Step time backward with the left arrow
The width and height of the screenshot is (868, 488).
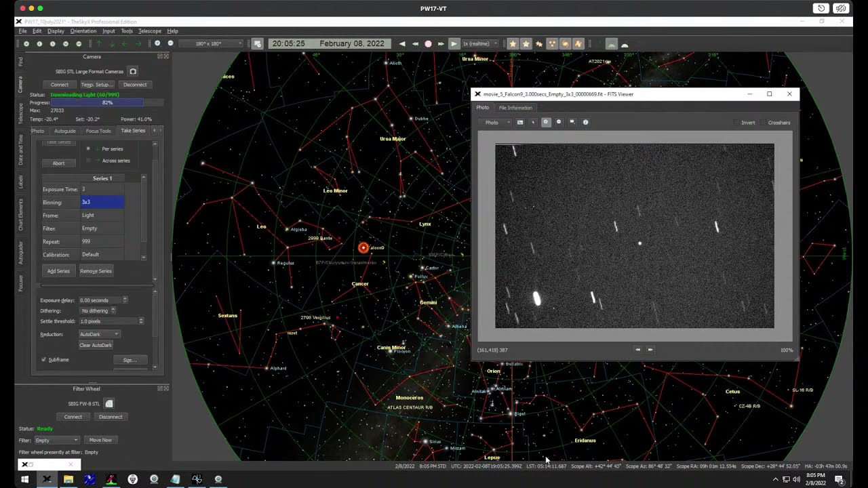click(x=402, y=43)
